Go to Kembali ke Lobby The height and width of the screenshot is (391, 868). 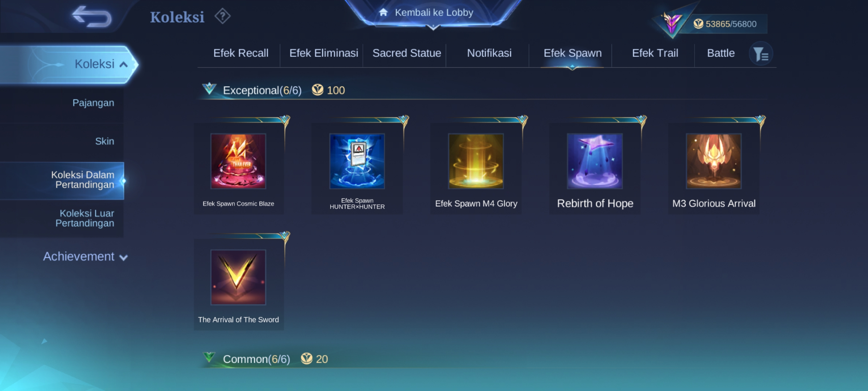click(434, 13)
